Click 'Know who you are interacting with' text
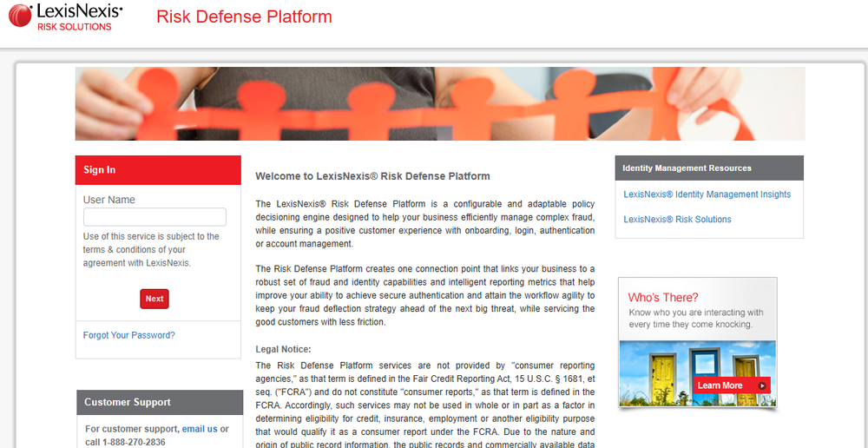 (x=696, y=318)
